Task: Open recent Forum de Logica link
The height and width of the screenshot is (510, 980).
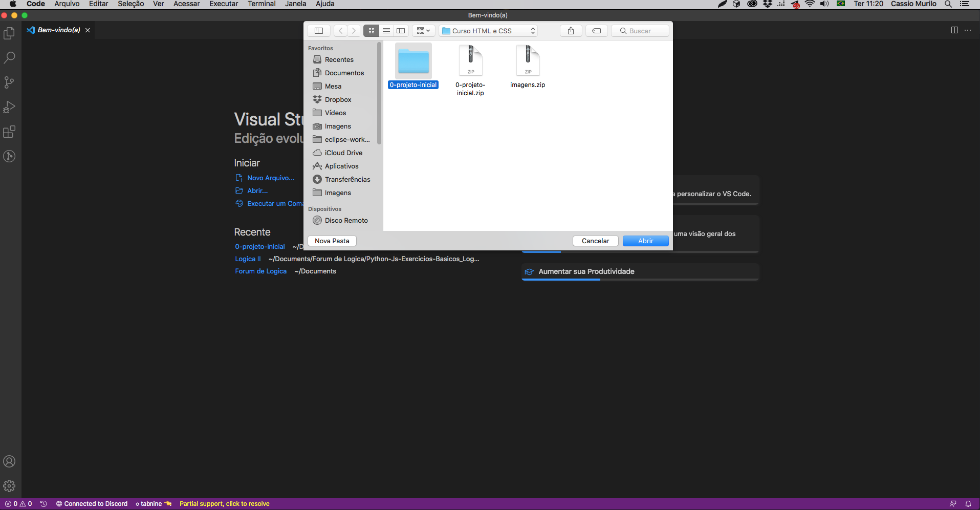Action: tap(260, 271)
